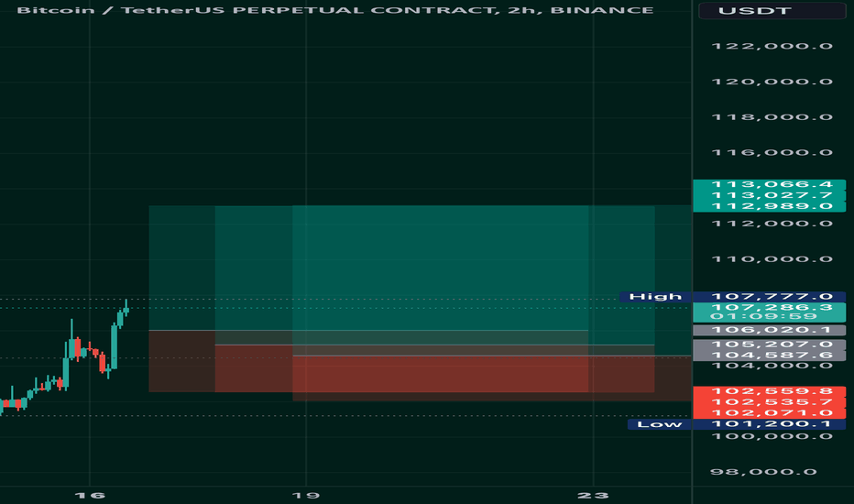Select the 104,587.6 entry price label
This screenshot has height=504, width=854.
pos(769,356)
